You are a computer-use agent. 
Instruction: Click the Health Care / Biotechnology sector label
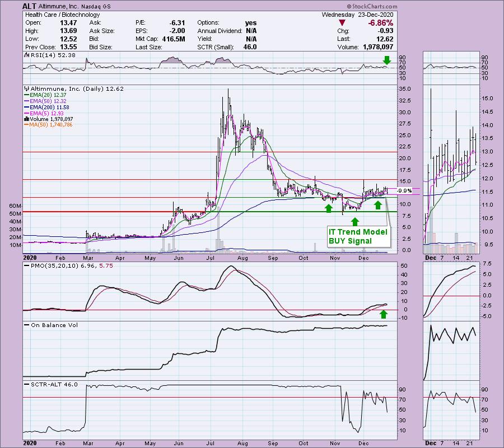coord(62,15)
